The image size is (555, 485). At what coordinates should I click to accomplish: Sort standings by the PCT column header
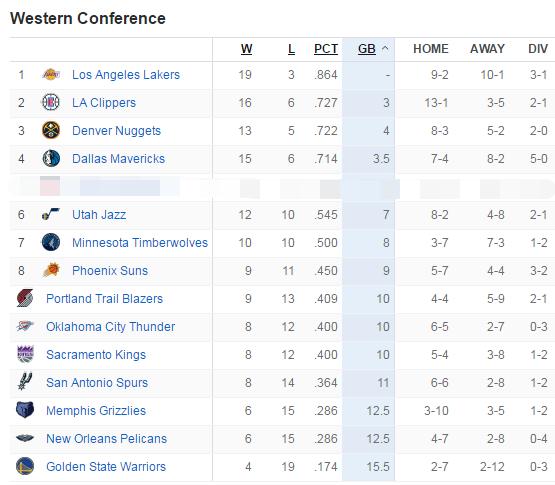click(x=326, y=49)
